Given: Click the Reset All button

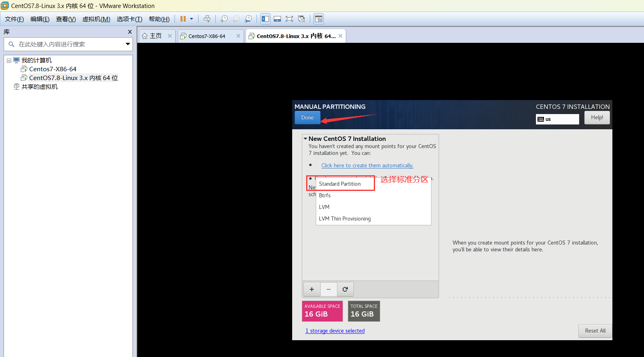Looking at the screenshot, I should pyautogui.click(x=595, y=331).
